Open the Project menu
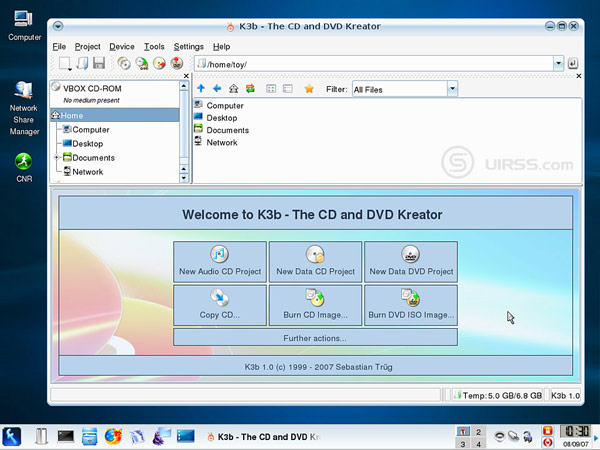This screenshot has height=450, width=600. coord(88,46)
